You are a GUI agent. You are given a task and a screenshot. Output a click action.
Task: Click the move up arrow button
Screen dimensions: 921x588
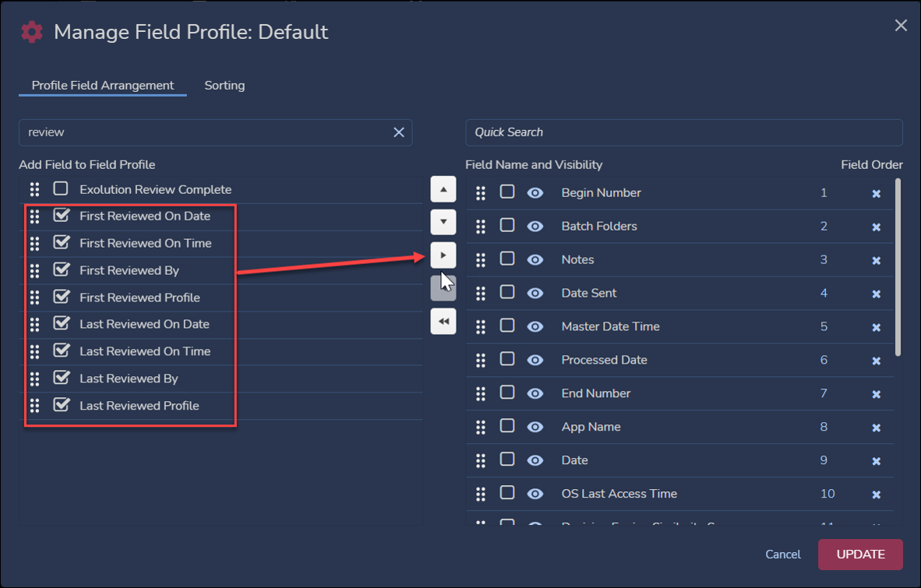click(443, 189)
